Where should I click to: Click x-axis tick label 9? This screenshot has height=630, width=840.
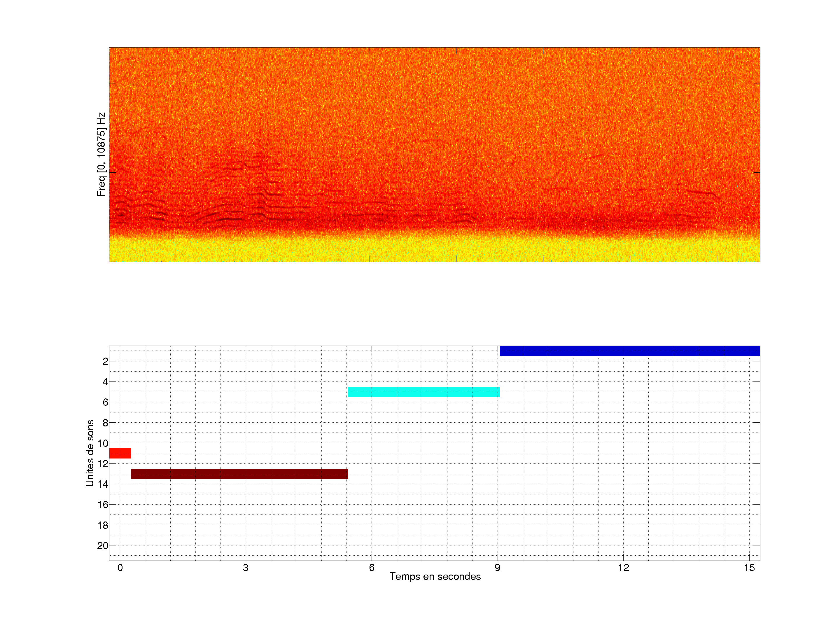[x=498, y=568]
